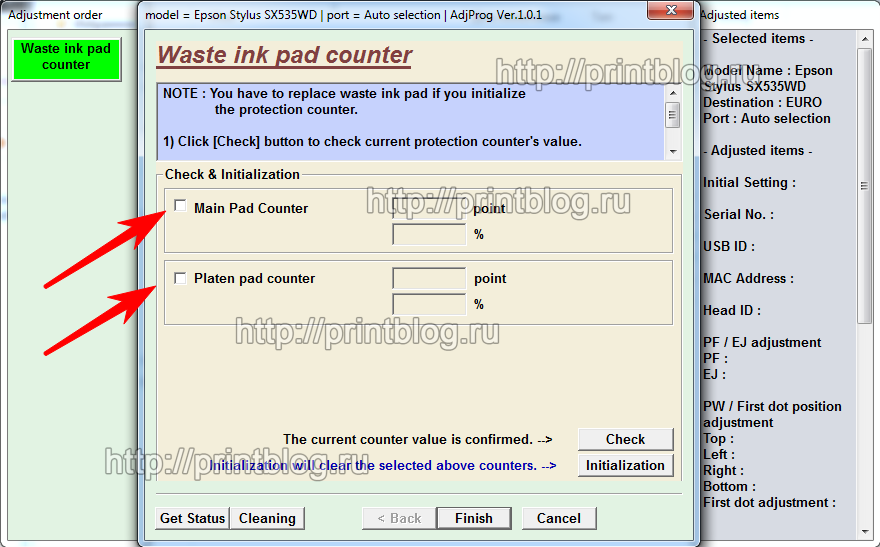The height and width of the screenshot is (547, 880).
Task: Click the Initialization button
Action: point(625,466)
